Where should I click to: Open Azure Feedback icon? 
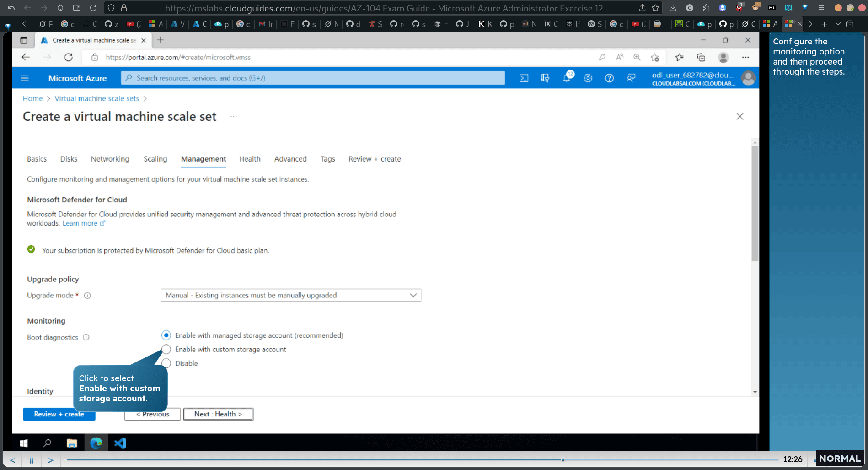[x=631, y=78]
